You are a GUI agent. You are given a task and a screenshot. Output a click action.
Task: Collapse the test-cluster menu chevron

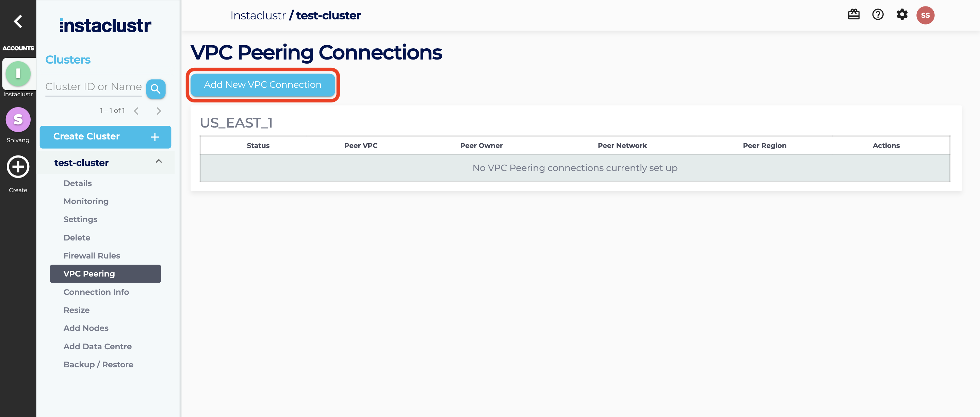point(159,162)
